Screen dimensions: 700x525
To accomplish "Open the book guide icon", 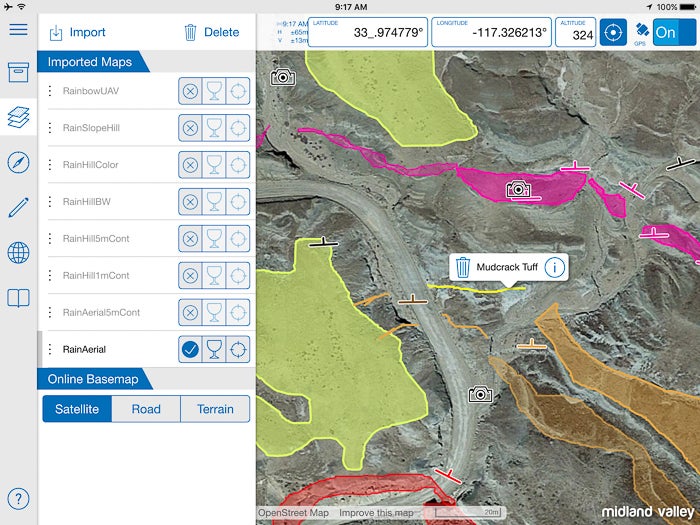I will (18, 298).
